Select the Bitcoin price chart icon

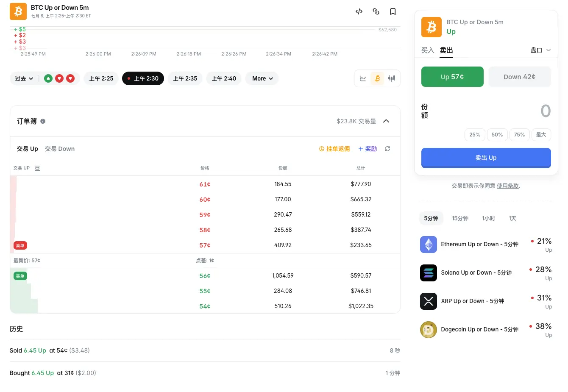click(377, 78)
